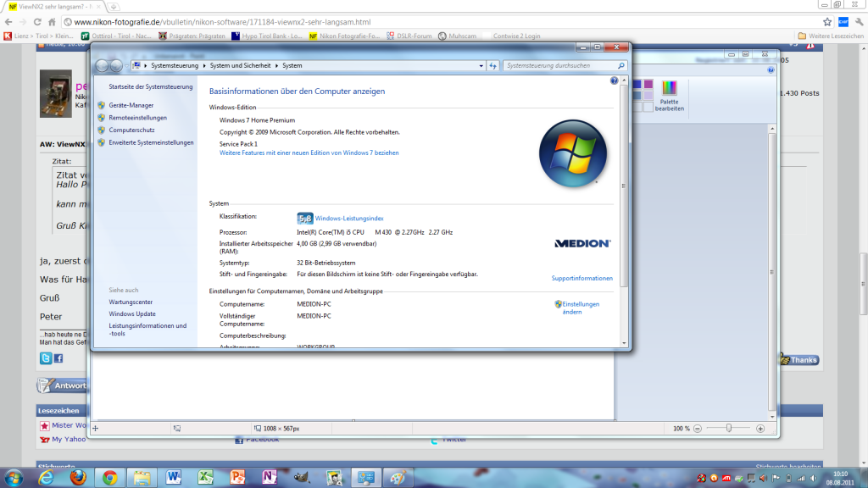Image resolution: width=868 pixels, height=488 pixels.
Task: Open 'Weitere Lesezeichen' folder
Action: click(831, 36)
